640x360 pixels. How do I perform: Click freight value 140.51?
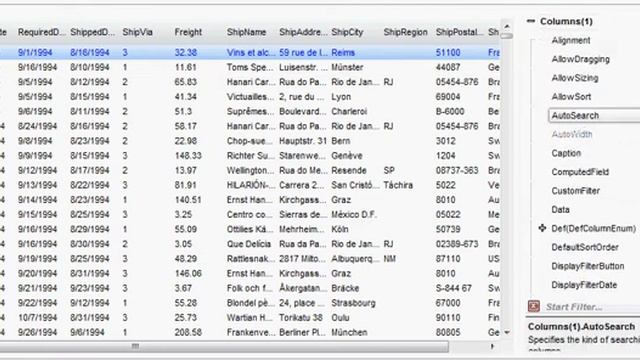click(188, 200)
